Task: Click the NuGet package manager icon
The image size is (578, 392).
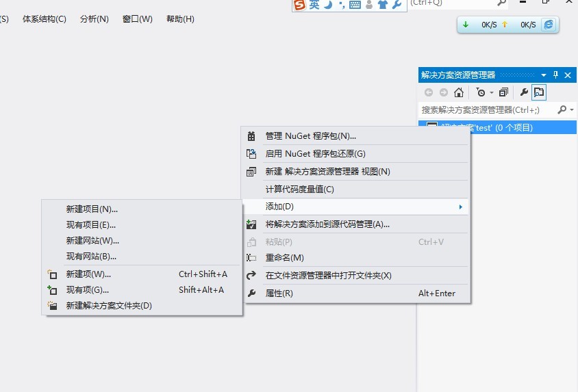Action: click(x=251, y=136)
